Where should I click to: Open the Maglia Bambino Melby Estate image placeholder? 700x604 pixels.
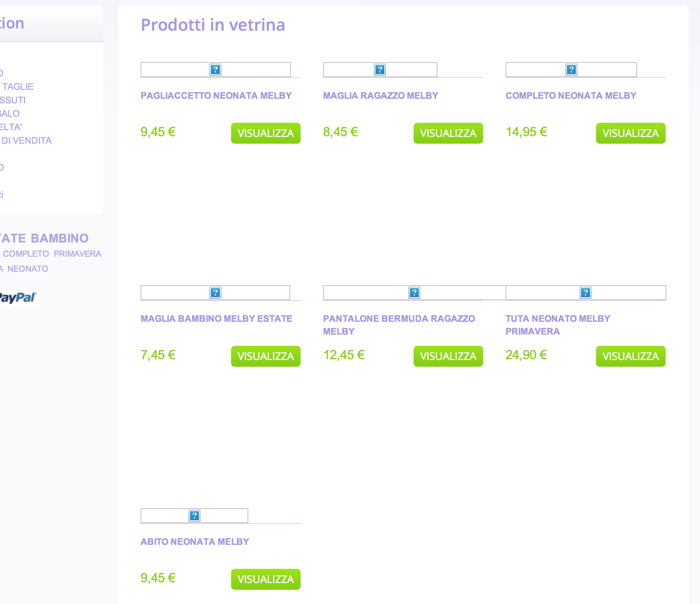pyautogui.click(x=215, y=293)
